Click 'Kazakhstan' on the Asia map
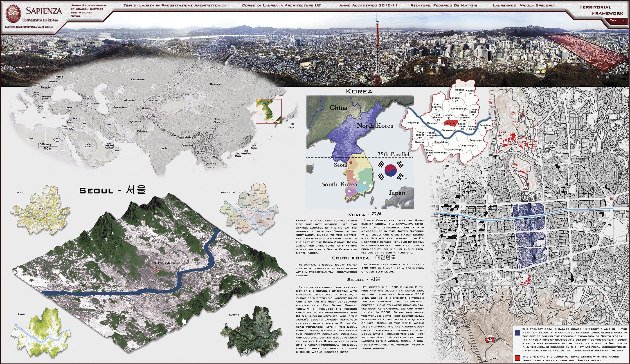The image size is (630, 364). click(x=138, y=79)
